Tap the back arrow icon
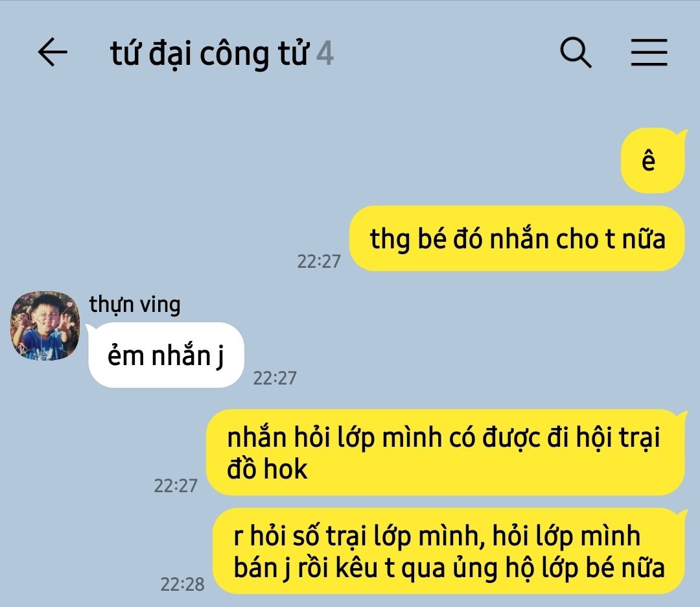 coord(52,53)
